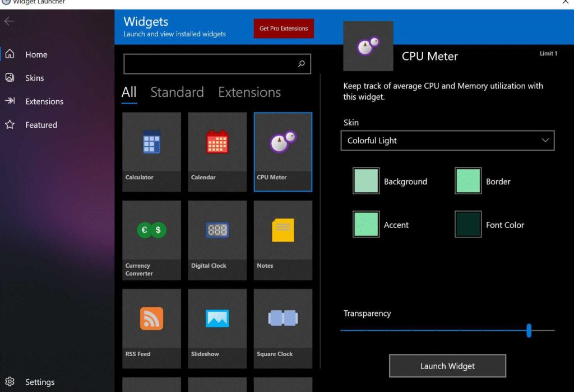Change the Font Color swatch
The image size is (574, 392).
[468, 225]
